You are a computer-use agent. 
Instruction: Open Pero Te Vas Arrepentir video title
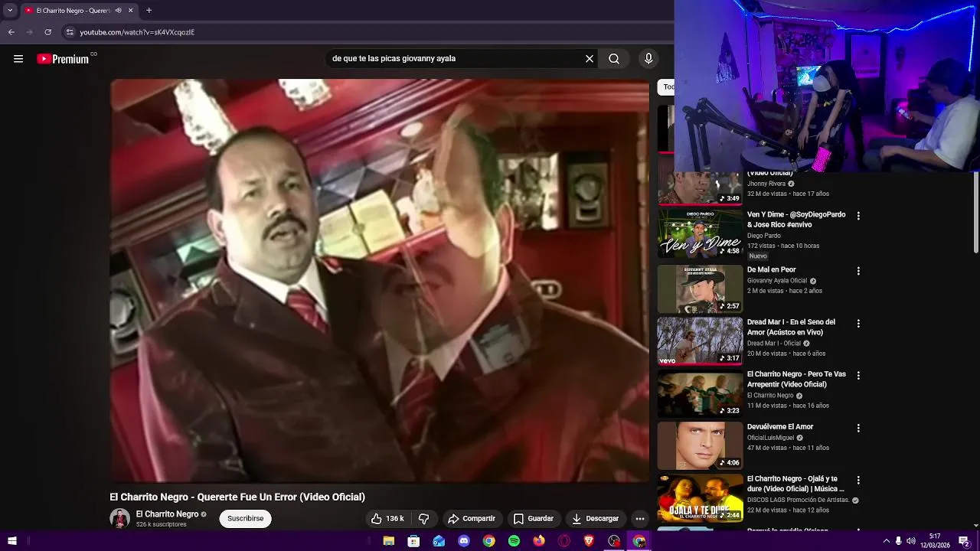[796, 380]
